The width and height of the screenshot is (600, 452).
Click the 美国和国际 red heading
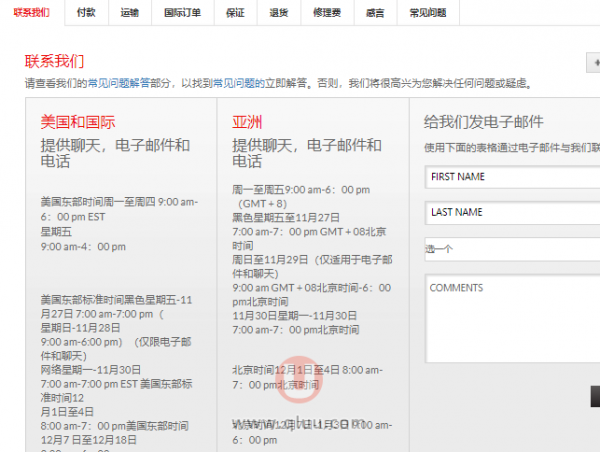click(x=78, y=122)
